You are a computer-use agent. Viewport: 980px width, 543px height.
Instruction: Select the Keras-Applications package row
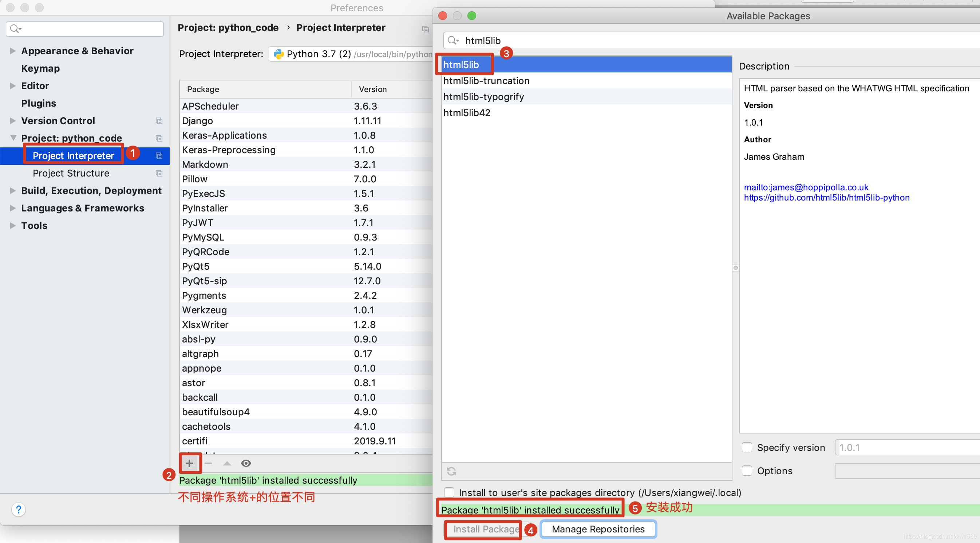(x=306, y=135)
